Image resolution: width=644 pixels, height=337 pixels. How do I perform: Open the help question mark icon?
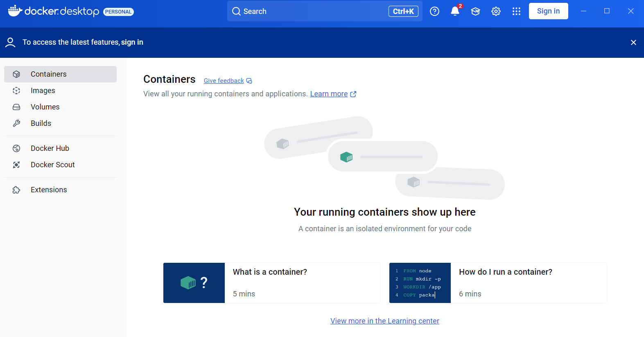click(434, 11)
